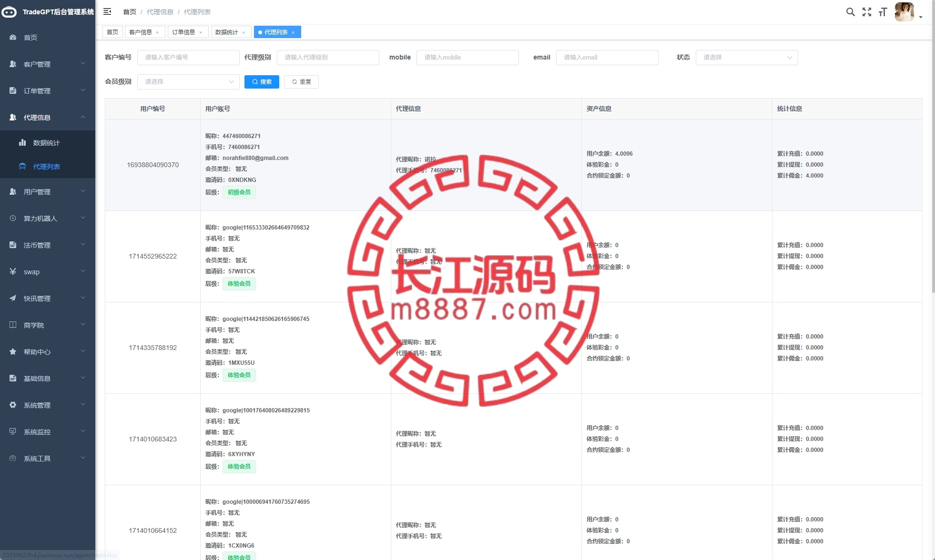This screenshot has width=935, height=560.
Task: Toggle fullscreen mode icon
Action: [867, 12]
